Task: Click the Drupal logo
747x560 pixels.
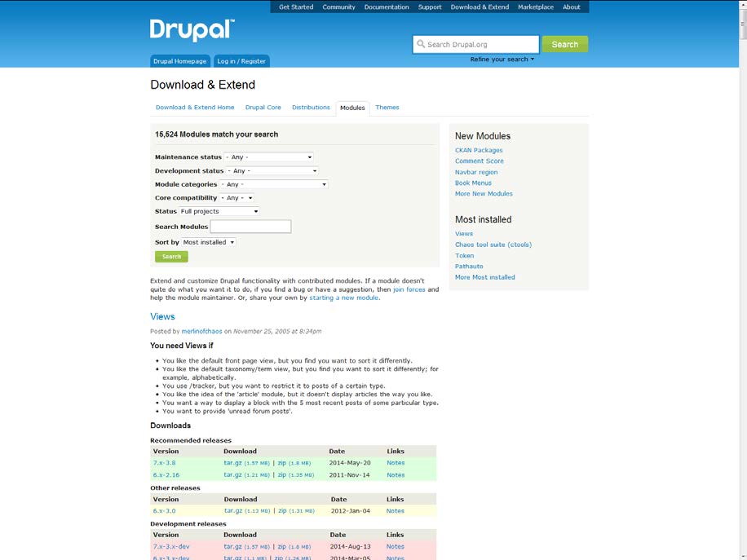Action: pos(192,30)
